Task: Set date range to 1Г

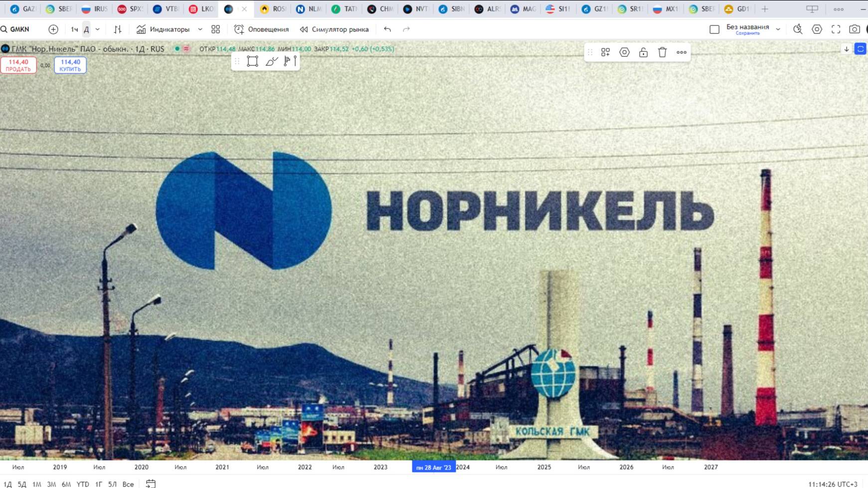Action: coord(99,484)
